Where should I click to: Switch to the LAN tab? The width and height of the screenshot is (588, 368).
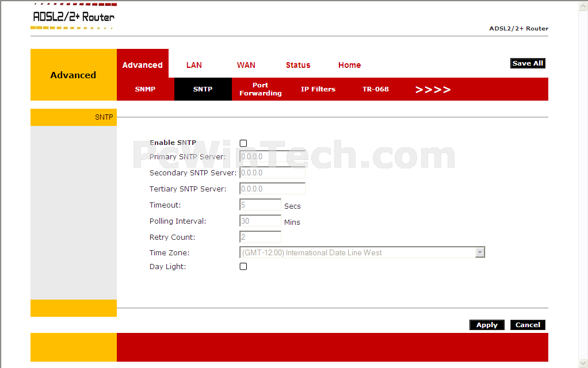pyautogui.click(x=194, y=65)
